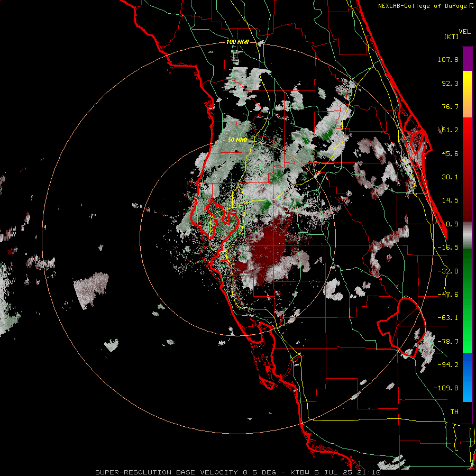Select the -94.2 scale value

point(448,364)
